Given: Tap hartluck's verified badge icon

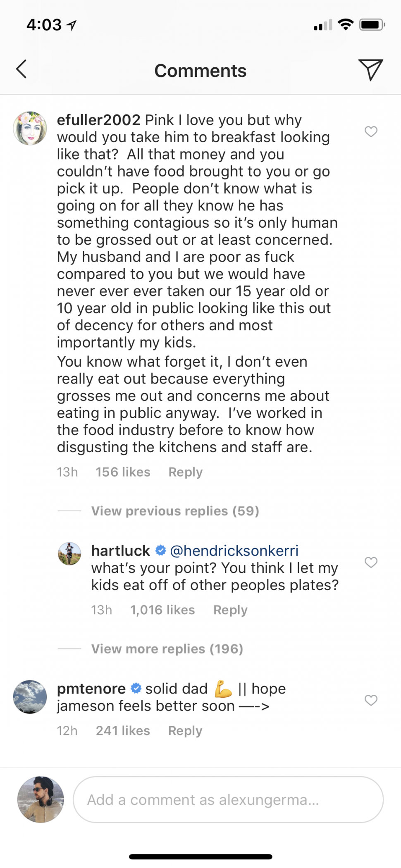Looking at the screenshot, I should click(x=160, y=551).
